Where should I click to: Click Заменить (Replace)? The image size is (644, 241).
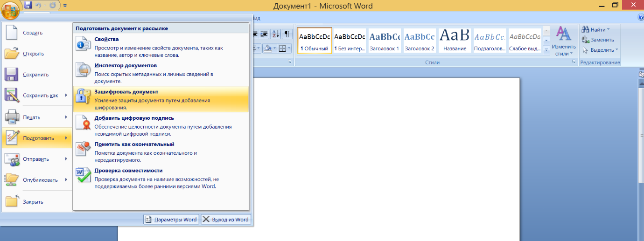(x=598, y=40)
